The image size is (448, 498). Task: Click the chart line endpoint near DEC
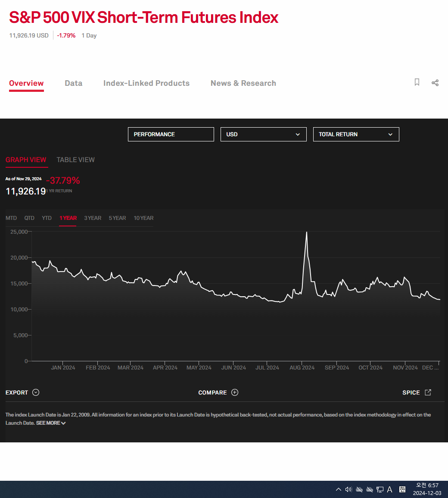(439, 300)
